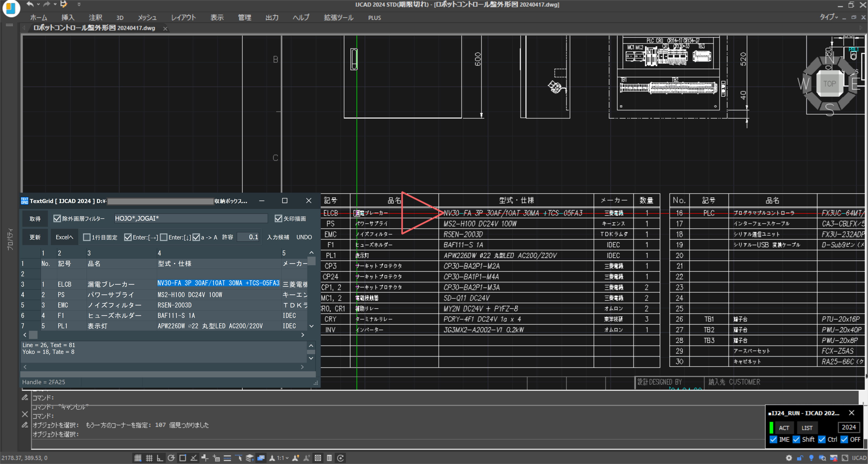The image size is (868, 464).
Task: Toggle ortho mode icon in the status bar
Action: [x=160, y=458]
